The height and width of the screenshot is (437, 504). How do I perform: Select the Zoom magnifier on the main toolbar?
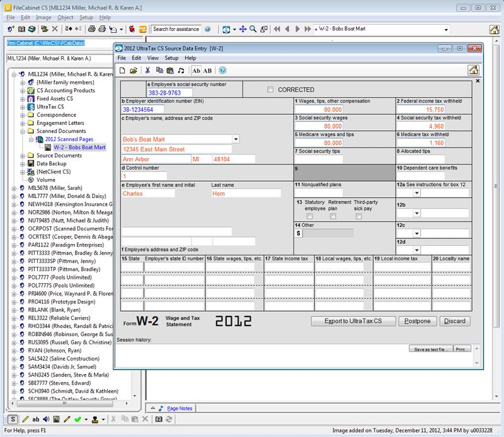tap(253, 29)
